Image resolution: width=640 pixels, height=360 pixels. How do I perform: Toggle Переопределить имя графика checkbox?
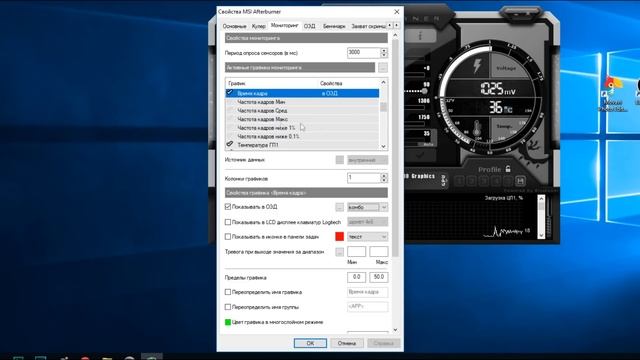[x=228, y=292]
